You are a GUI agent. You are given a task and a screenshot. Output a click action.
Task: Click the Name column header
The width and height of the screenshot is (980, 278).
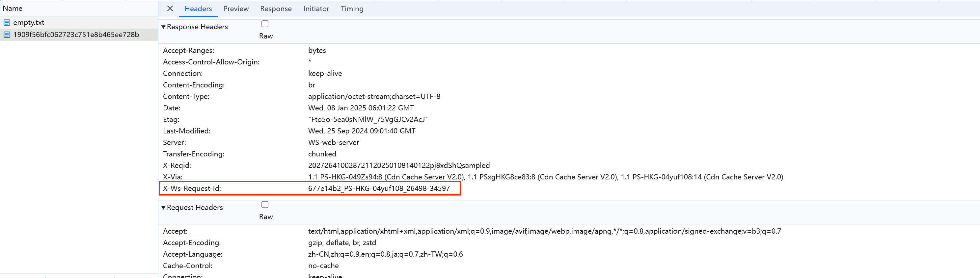coord(13,8)
